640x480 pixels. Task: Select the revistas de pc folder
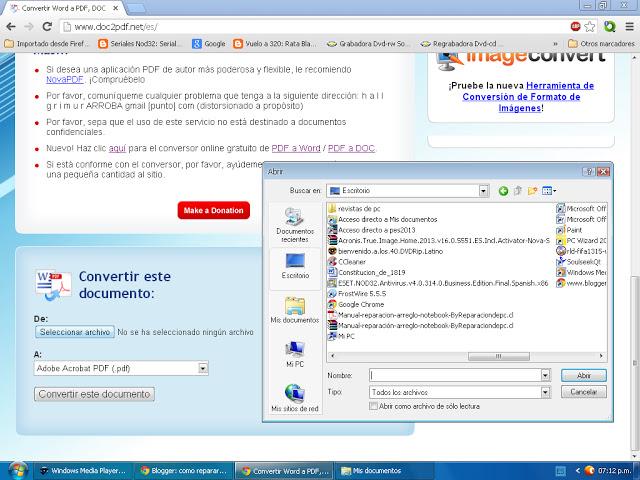click(x=354, y=209)
